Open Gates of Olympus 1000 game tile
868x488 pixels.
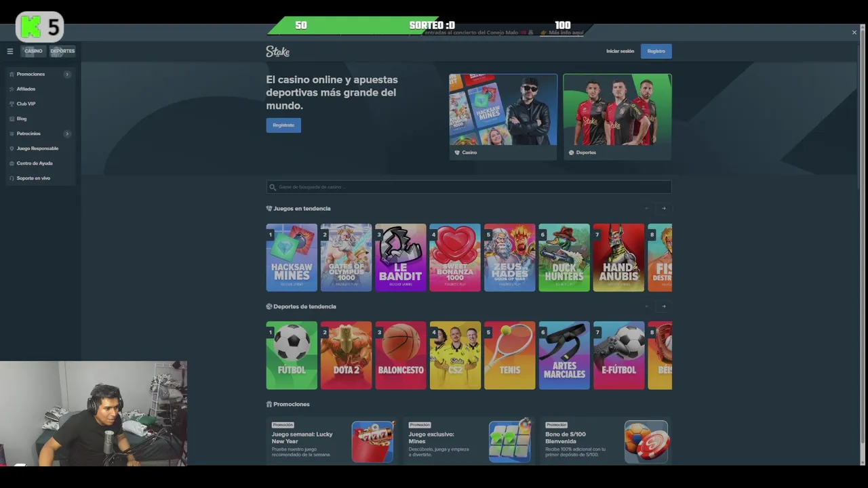[346, 258]
